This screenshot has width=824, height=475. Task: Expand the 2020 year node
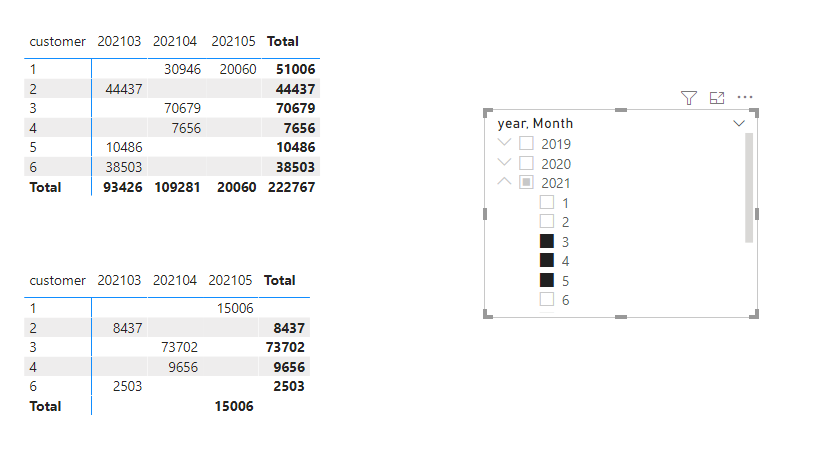[504, 162]
